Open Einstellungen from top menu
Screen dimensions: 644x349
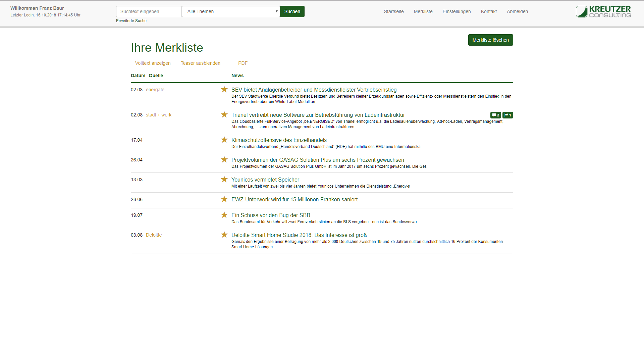point(457,11)
